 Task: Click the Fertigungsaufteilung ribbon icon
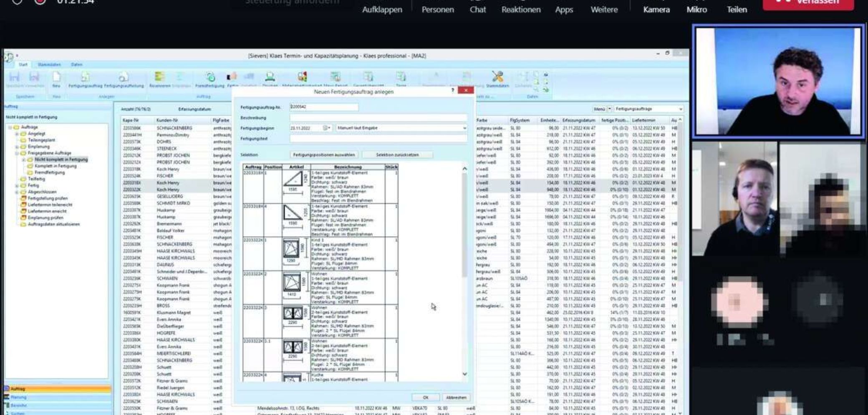[124, 78]
